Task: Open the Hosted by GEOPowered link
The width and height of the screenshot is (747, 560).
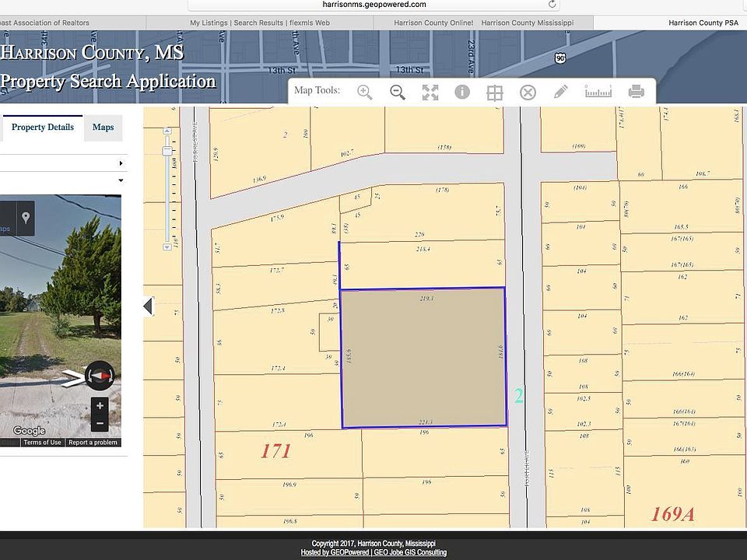Action: [335, 552]
